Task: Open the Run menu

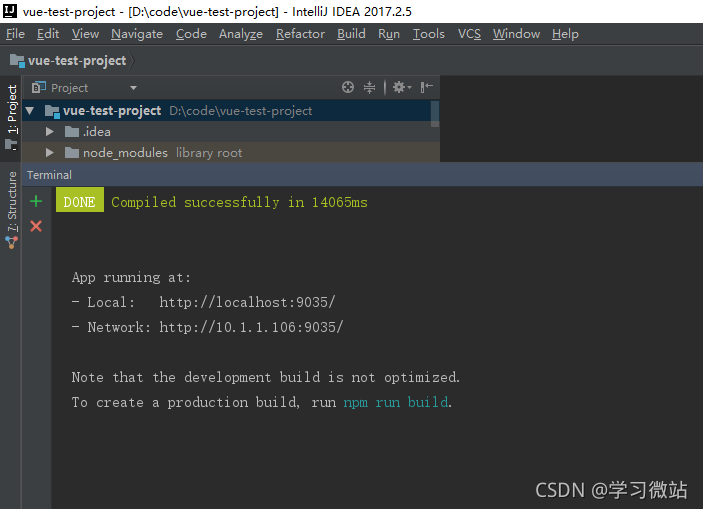Action: point(389,34)
